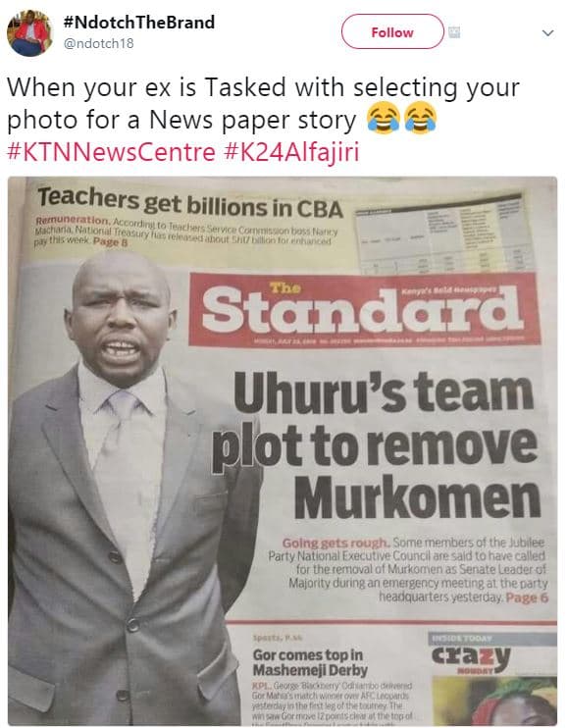Click The Standard masthead logo in photo
This screenshot has height=728, width=567.
point(365,309)
